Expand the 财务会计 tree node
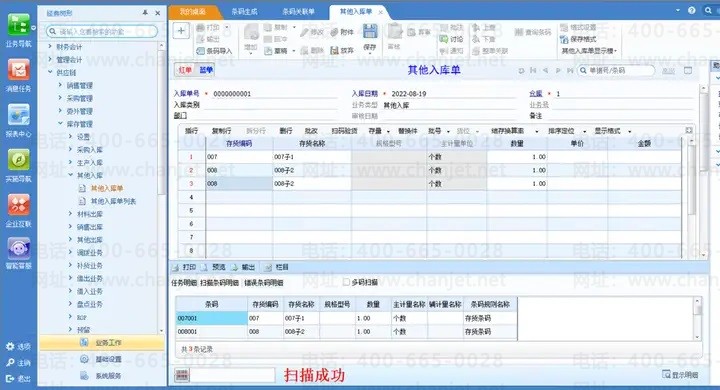This screenshot has width=720, height=390. pyautogui.click(x=50, y=46)
